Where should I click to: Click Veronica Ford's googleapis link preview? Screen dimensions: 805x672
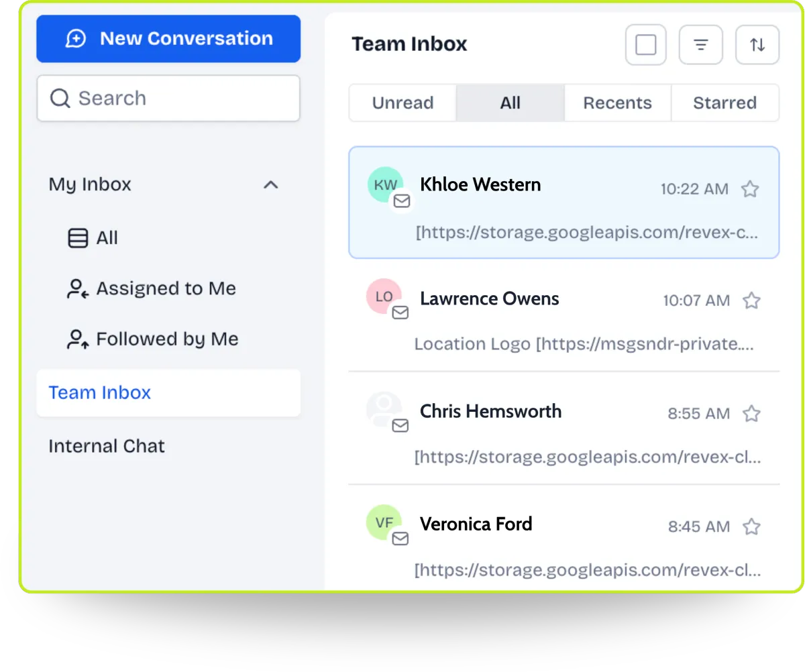pos(588,571)
